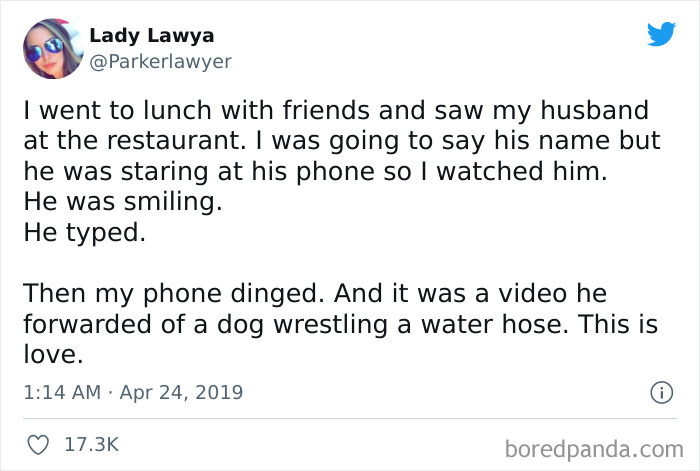The image size is (700, 471).
Task: Click the line 'he was staring at his phone'
Action: point(315,170)
